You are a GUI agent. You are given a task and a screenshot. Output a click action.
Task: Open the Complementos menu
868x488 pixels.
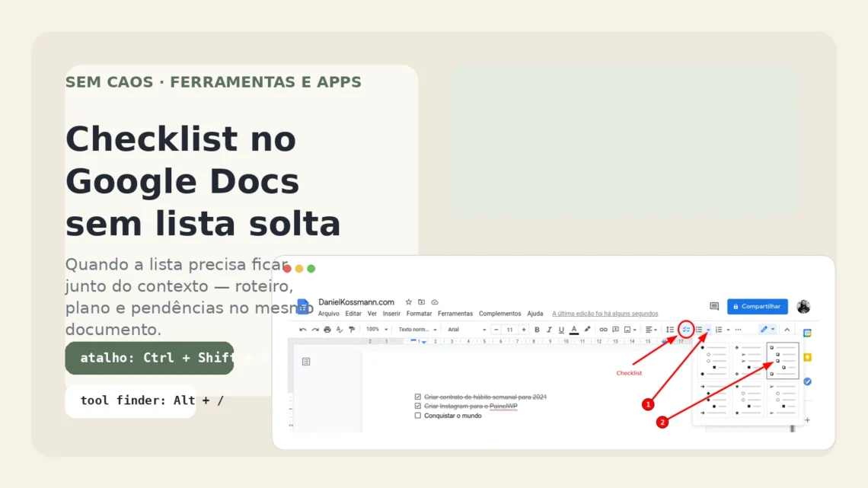[500, 314]
